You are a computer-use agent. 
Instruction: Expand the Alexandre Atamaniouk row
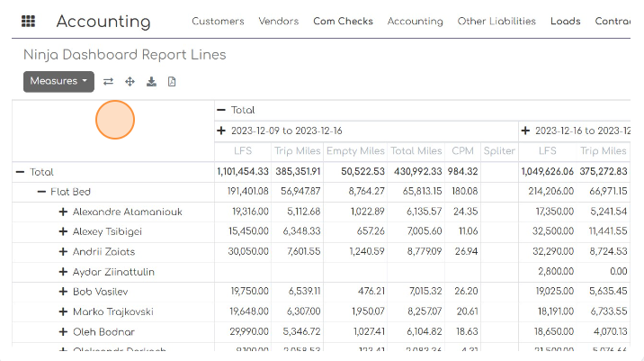(x=63, y=212)
